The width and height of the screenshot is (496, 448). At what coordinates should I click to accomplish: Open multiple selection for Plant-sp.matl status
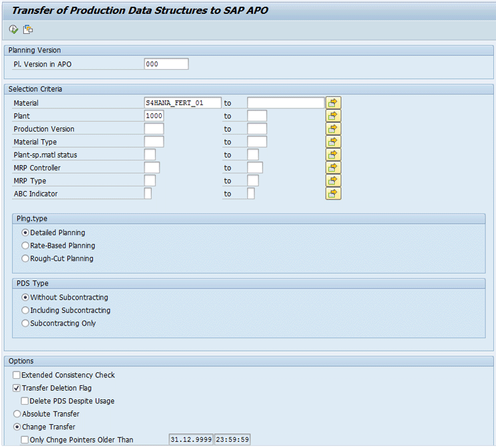[x=333, y=154]
